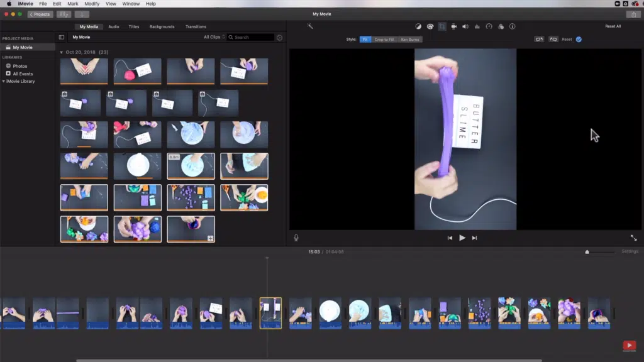Open the All Clips filter dropdown
644x362 pixels.
(x=213, y=37)
